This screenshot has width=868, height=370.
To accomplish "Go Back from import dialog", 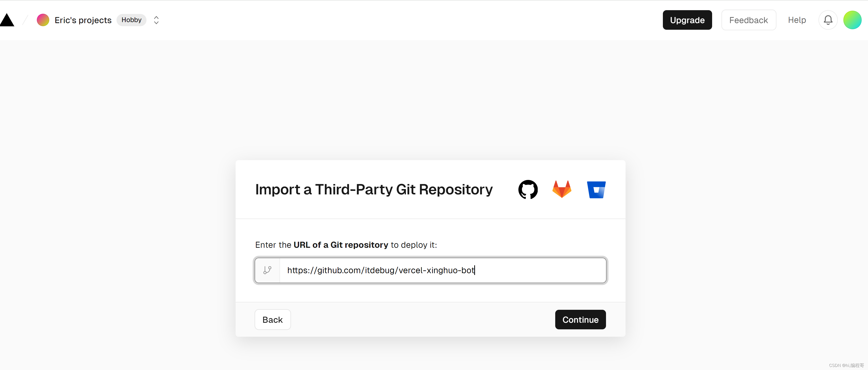I will pyautogui.click(x=272, y=320).
